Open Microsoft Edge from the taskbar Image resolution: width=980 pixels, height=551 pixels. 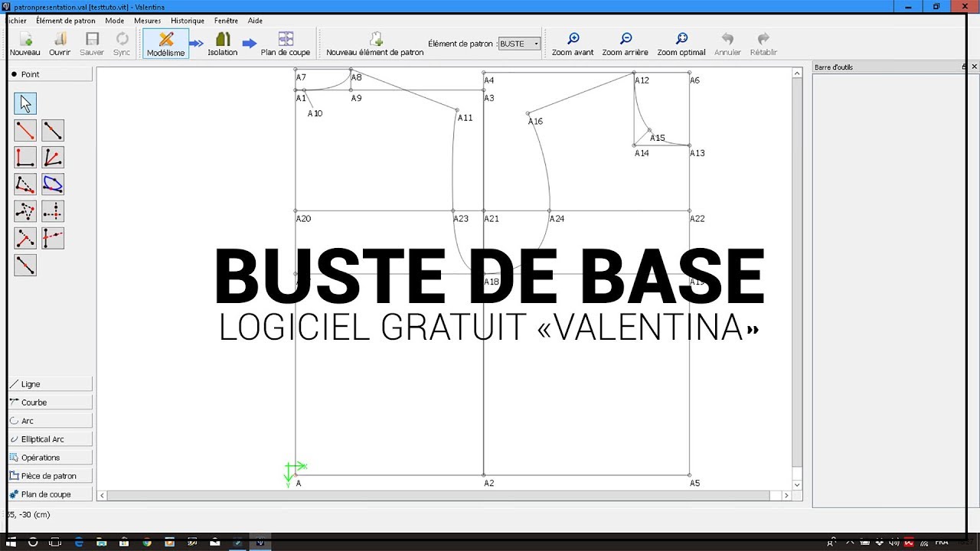79,543
